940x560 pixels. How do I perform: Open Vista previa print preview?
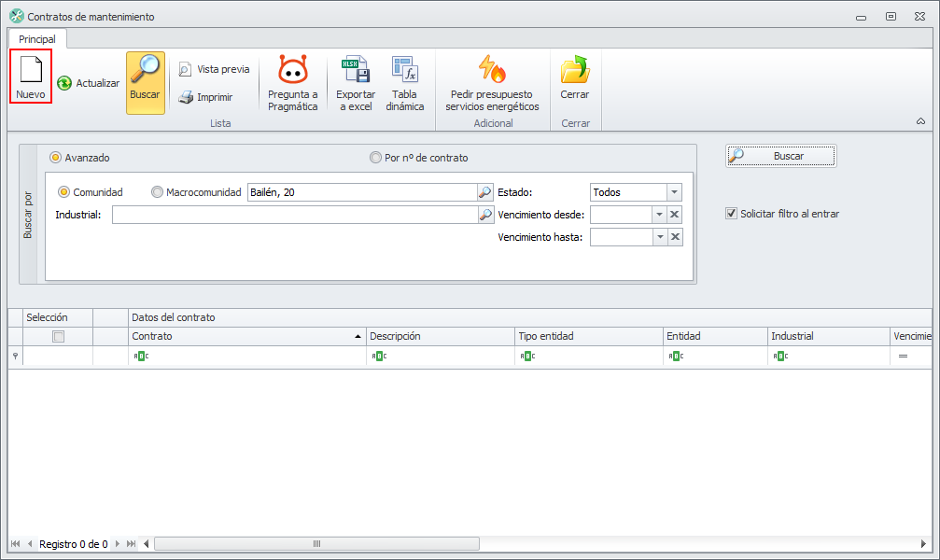coord(214,70)
